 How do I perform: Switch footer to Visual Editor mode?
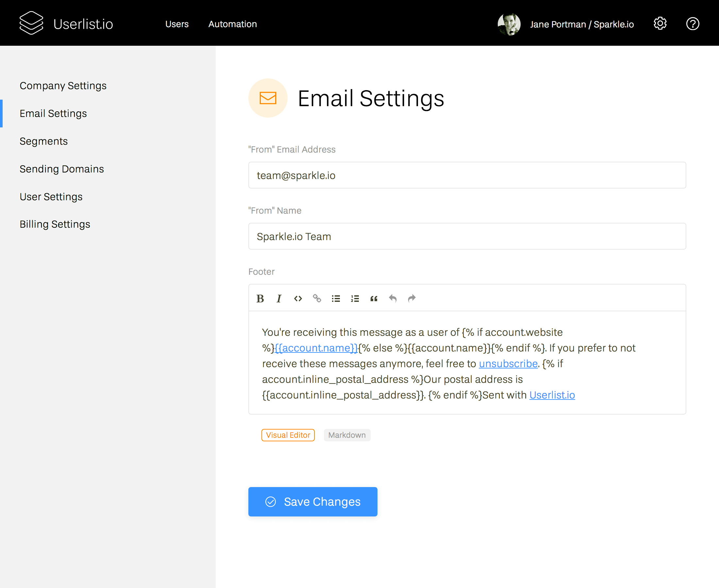288,435
